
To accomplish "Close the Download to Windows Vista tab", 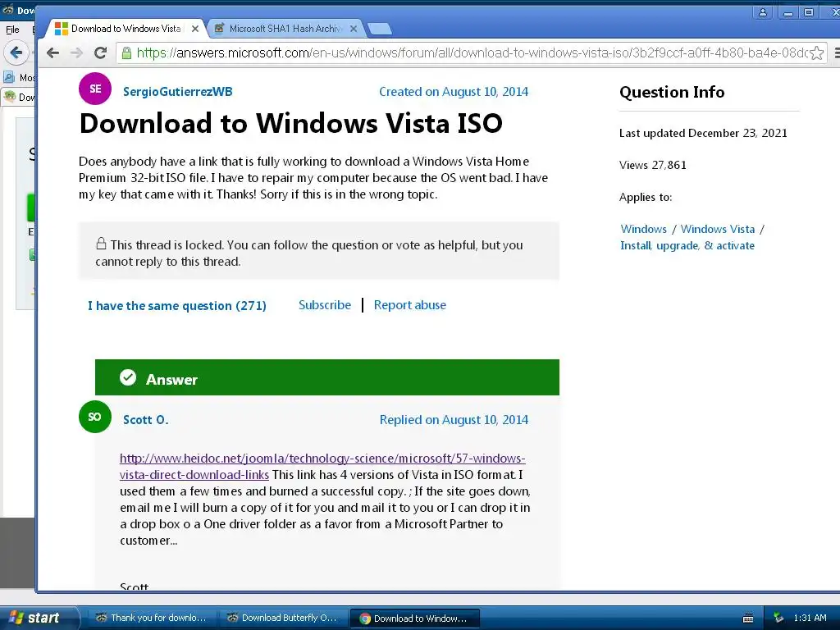I will [x=195, y=29].
